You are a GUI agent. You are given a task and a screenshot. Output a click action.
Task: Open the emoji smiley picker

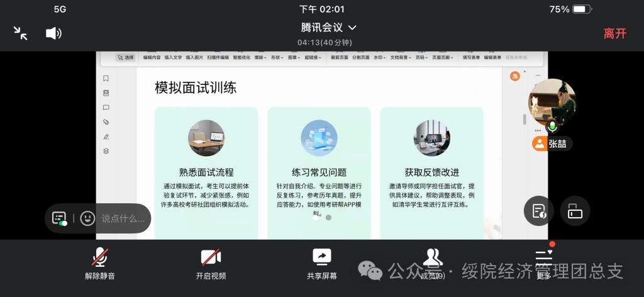87,218
